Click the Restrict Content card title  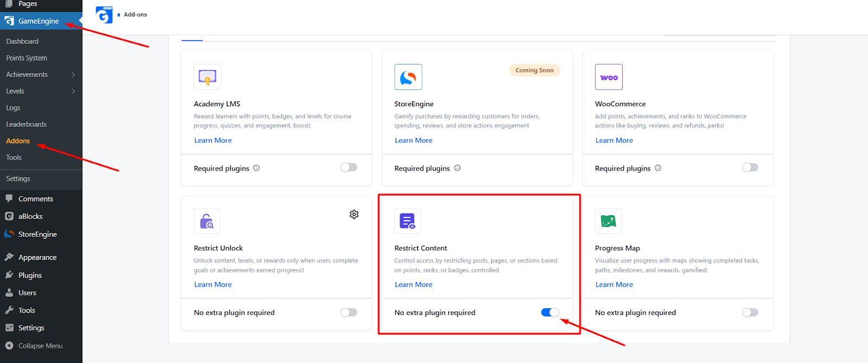pyautogui.click(x=421, y=248)
